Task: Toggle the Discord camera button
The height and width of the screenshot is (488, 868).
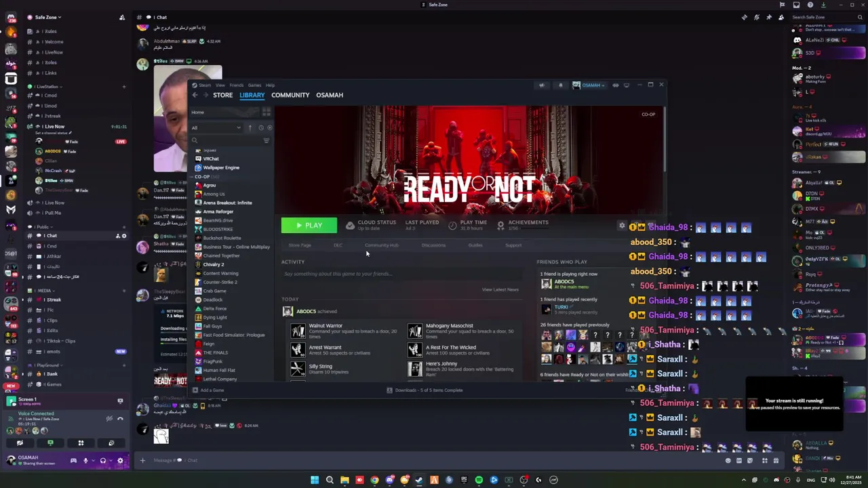Action: coord(20,443)
